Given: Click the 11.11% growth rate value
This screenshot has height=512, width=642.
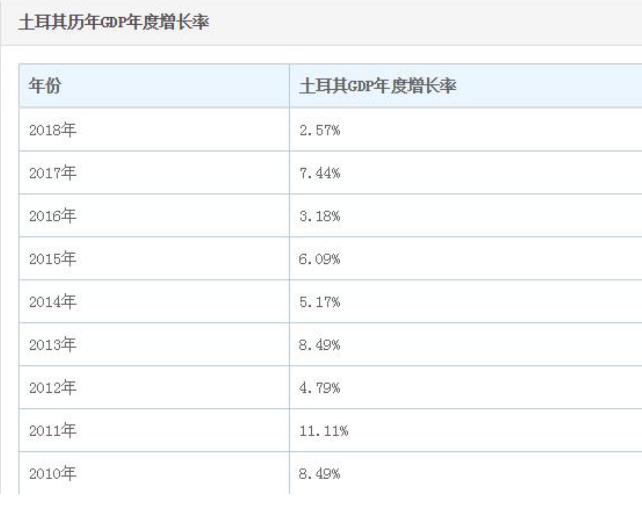Looking at the screenshot, I should pyautogui.click(x=324, y=431).
